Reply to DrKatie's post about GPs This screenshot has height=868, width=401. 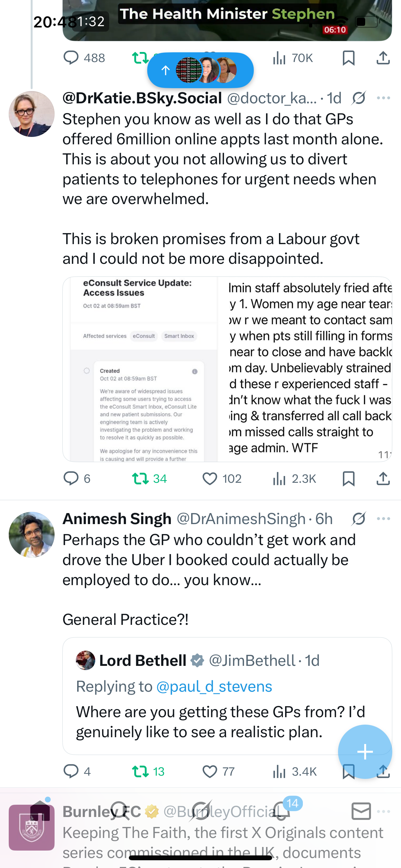(x=71, y=479)
